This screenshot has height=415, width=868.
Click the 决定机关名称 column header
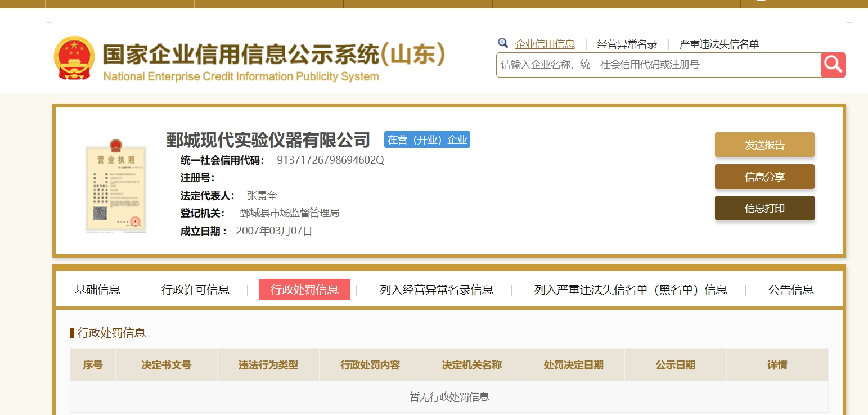tap(472, 365)
